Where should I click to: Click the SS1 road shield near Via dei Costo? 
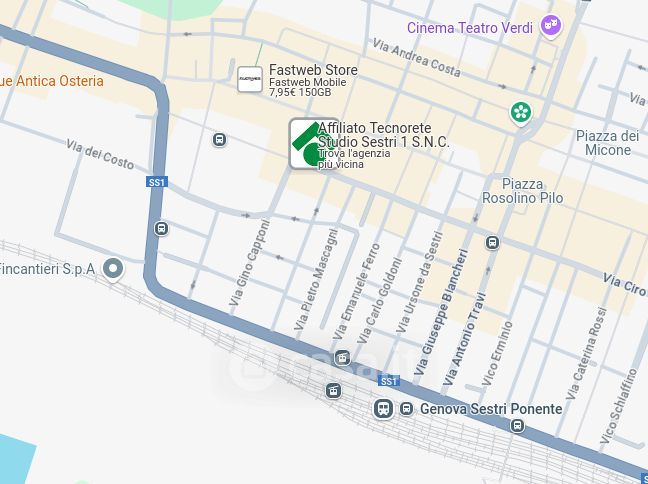157,182
